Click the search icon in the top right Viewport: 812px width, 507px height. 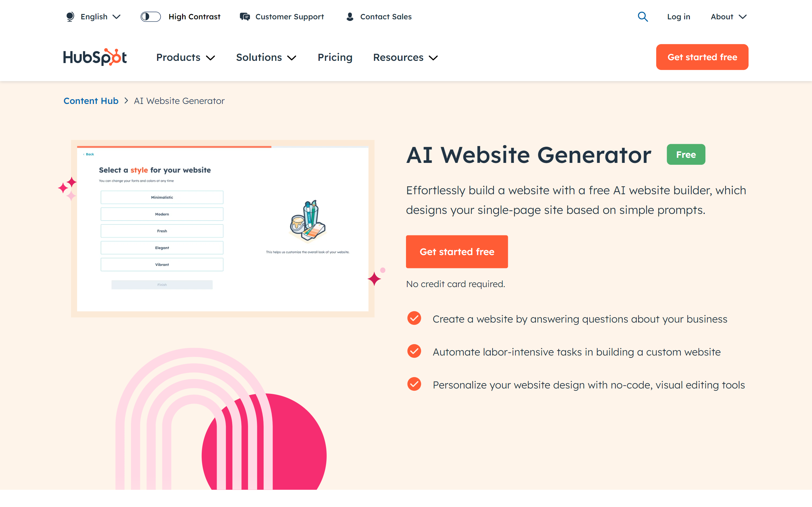click(643, 16)
